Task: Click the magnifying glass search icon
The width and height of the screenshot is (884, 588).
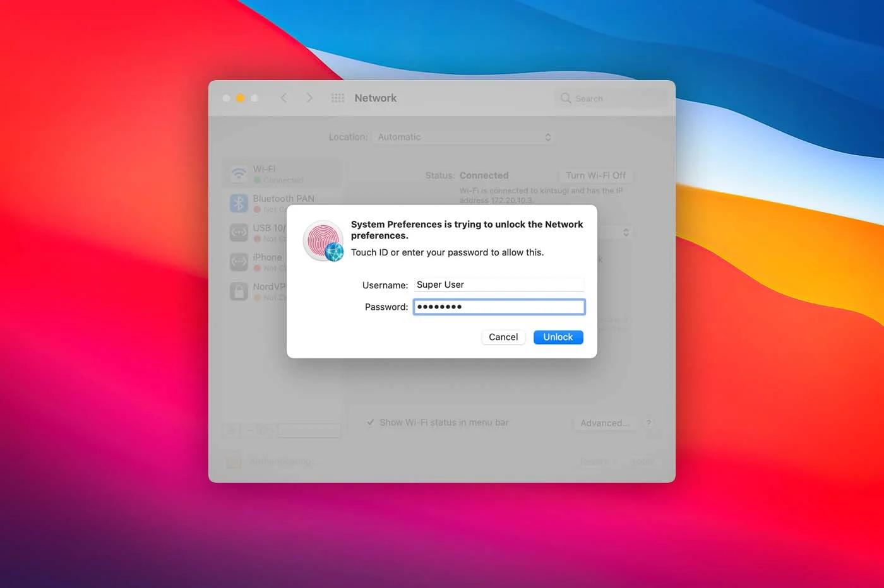Action: pos(566,98)
